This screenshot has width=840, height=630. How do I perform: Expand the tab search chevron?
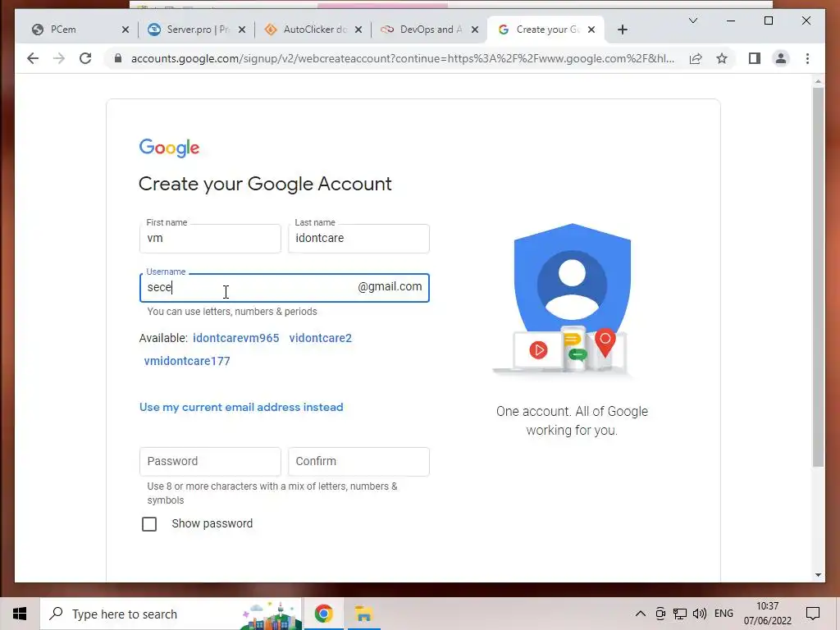tap(692, 21)
